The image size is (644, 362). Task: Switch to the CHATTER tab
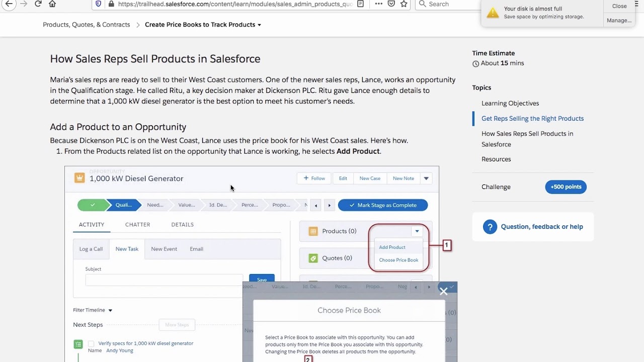click(137, 225)
